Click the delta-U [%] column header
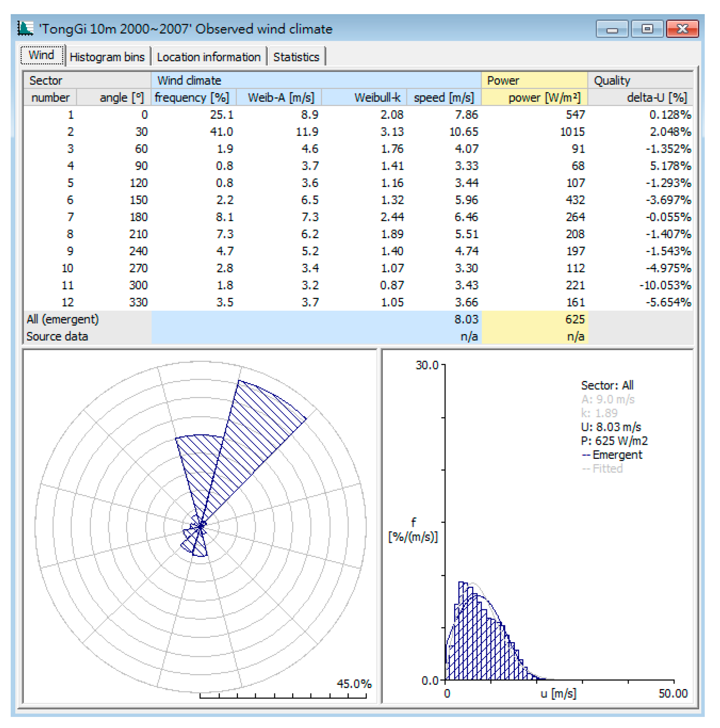Screen dimensions: 720x728 click(656, 98)
